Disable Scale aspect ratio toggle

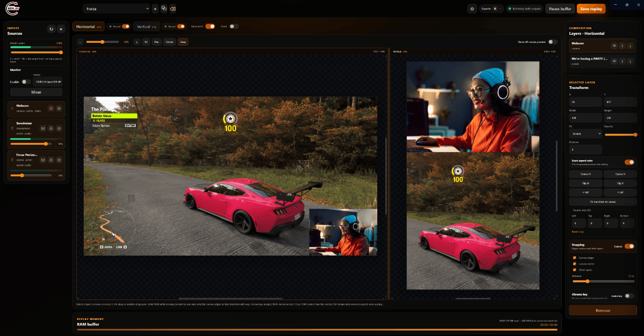click(630, 162)
